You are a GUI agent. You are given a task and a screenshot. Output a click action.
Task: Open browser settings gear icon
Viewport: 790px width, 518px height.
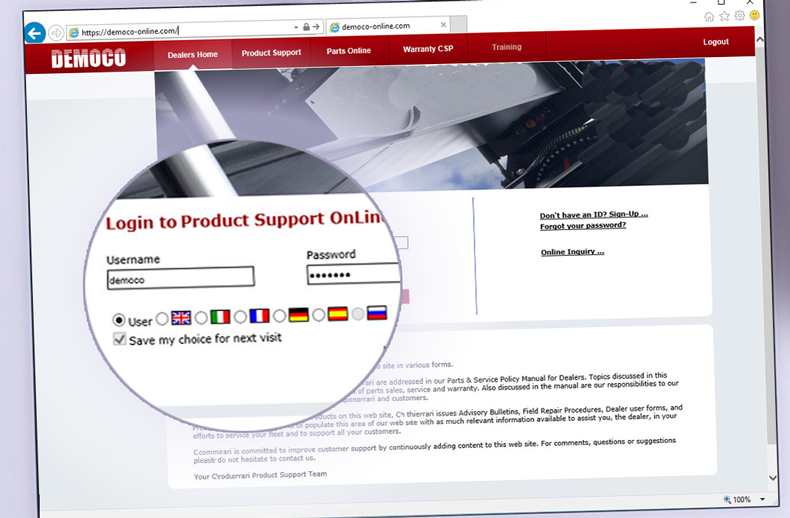739,16
